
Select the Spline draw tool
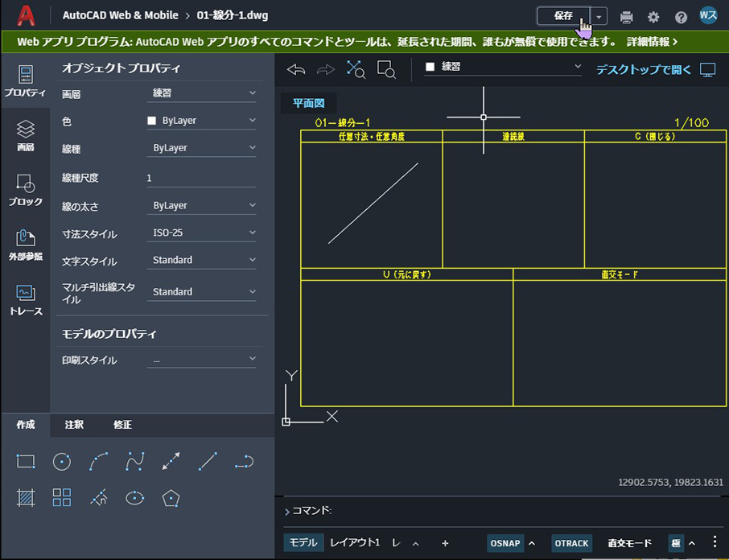135,462
